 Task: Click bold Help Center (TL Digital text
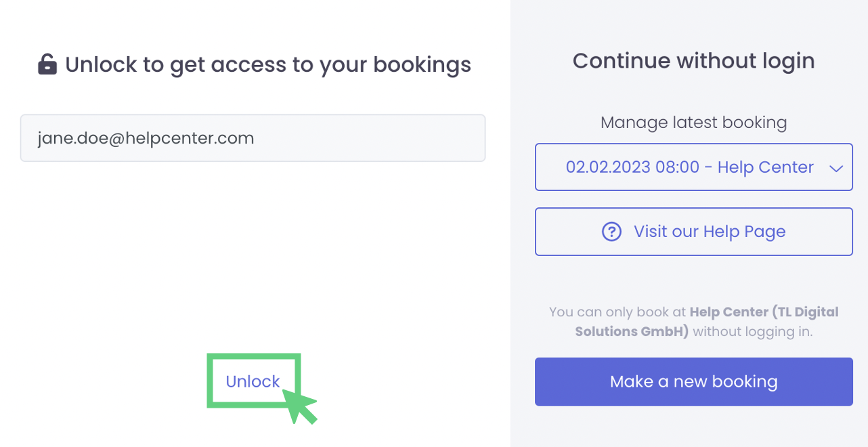pyautogui.click(x=764, y=312)
